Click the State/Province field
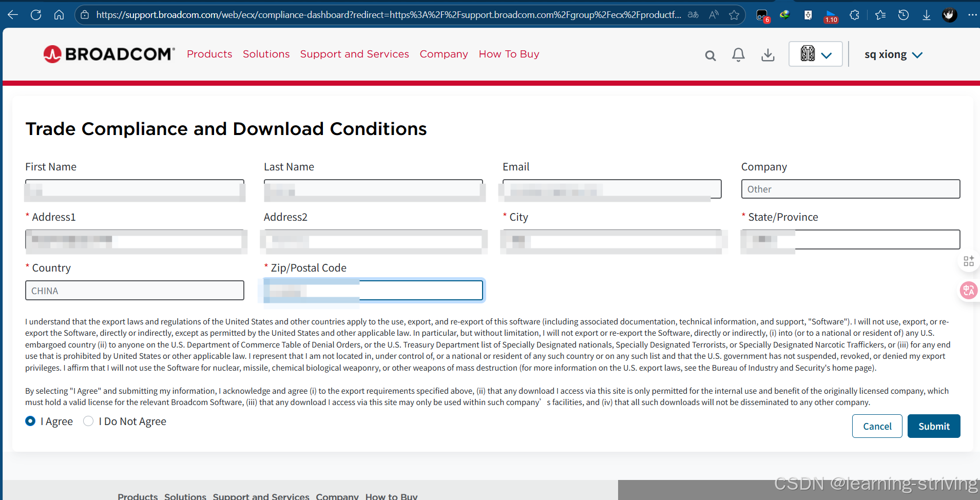The height and width of the screenshot is (500, 980). [x=850, y=239]
